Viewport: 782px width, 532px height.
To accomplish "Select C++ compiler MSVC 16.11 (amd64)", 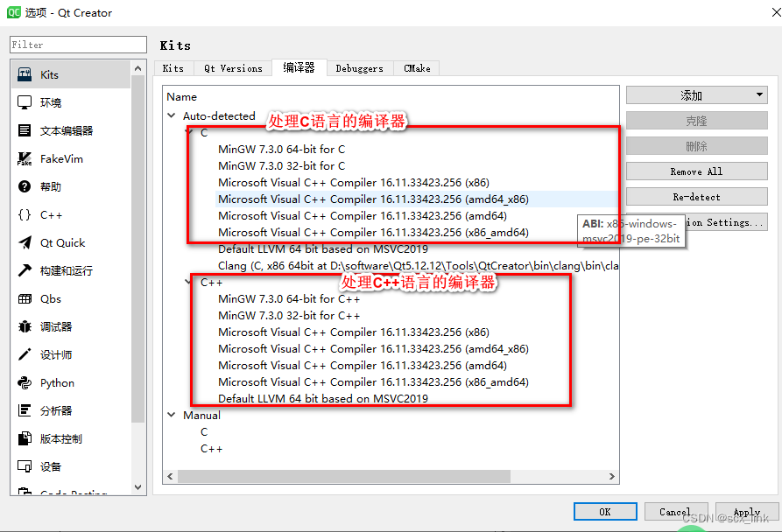I will pyautogui.click(x=362, y=365).
